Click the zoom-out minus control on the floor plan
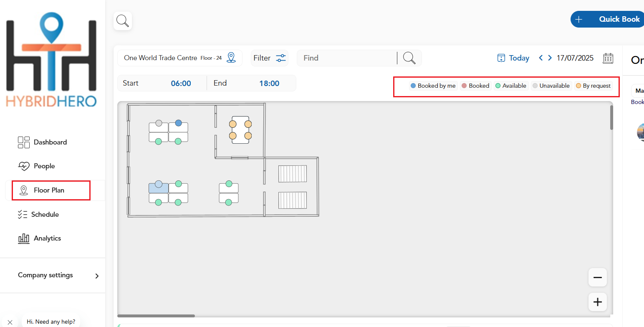Screen dimensions: 644x327 tap(597, 277)
